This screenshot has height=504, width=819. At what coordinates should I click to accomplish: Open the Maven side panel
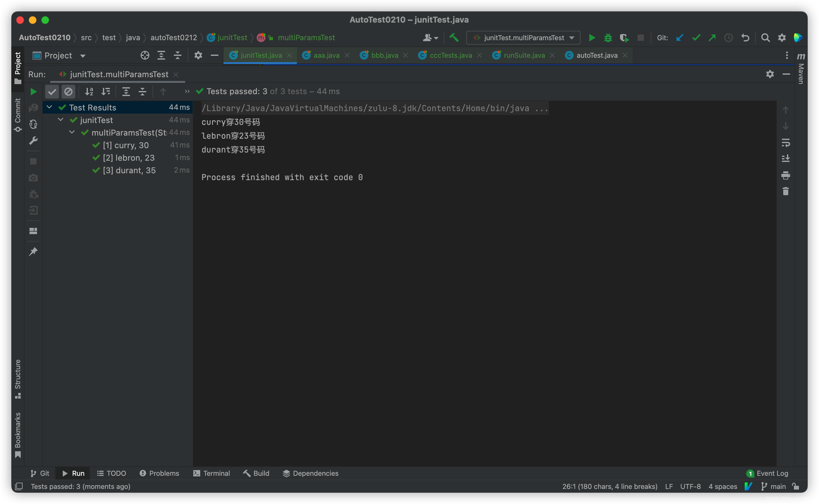click(801, 68)
